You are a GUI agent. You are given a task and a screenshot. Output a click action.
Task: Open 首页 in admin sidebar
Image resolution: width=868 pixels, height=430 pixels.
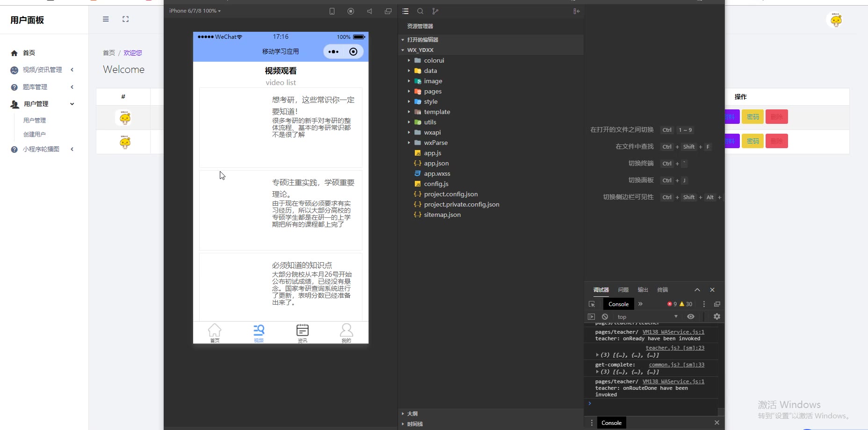(x=29, y=53)
